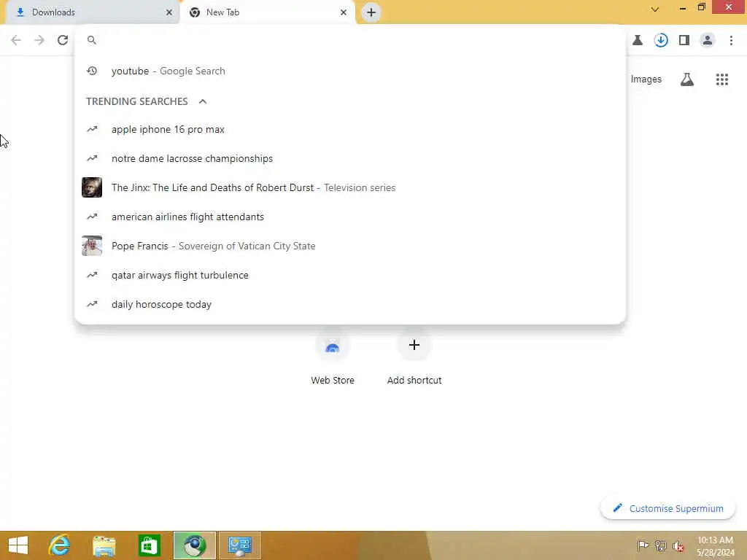747x560 pixels.
Task: Open File Explorer from the taskbar
Action: (104, 545)
